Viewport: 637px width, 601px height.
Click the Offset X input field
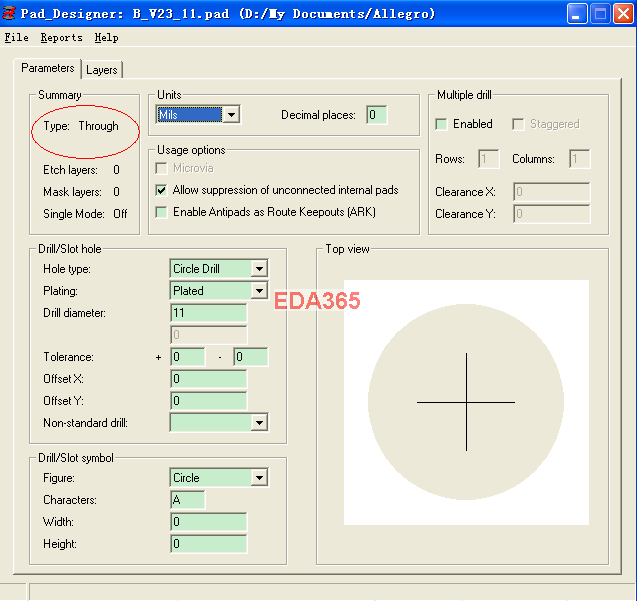[x=208, y=379]
